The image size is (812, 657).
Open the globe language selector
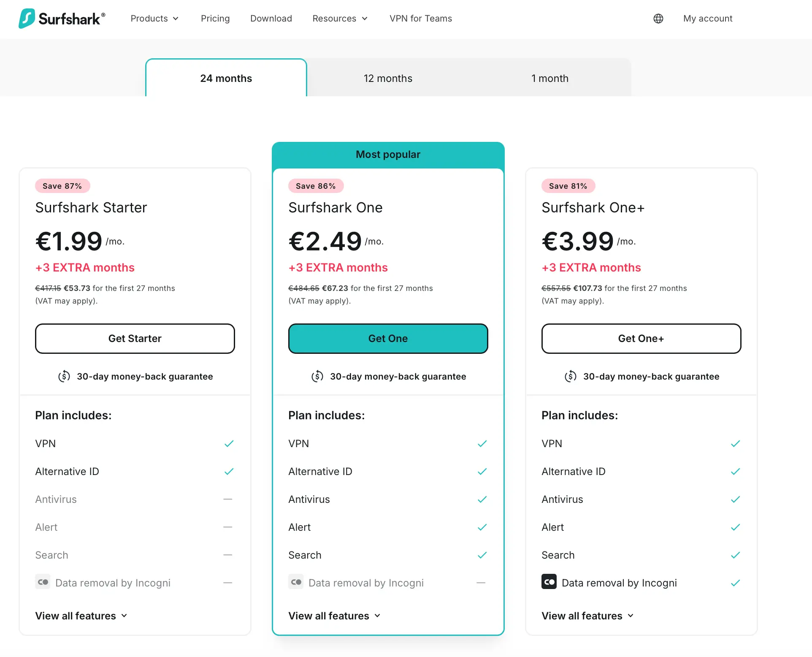click(x=658, y=19)
